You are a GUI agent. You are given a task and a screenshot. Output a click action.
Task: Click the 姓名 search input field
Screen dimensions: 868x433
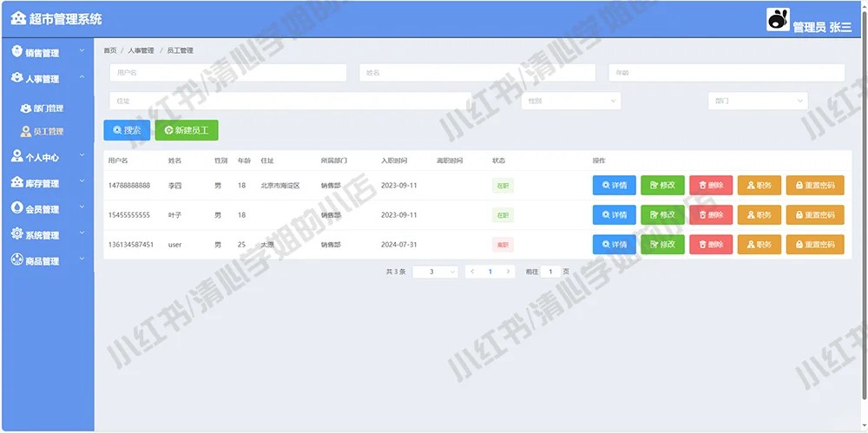pyautogui.click(x=477, y=73)
